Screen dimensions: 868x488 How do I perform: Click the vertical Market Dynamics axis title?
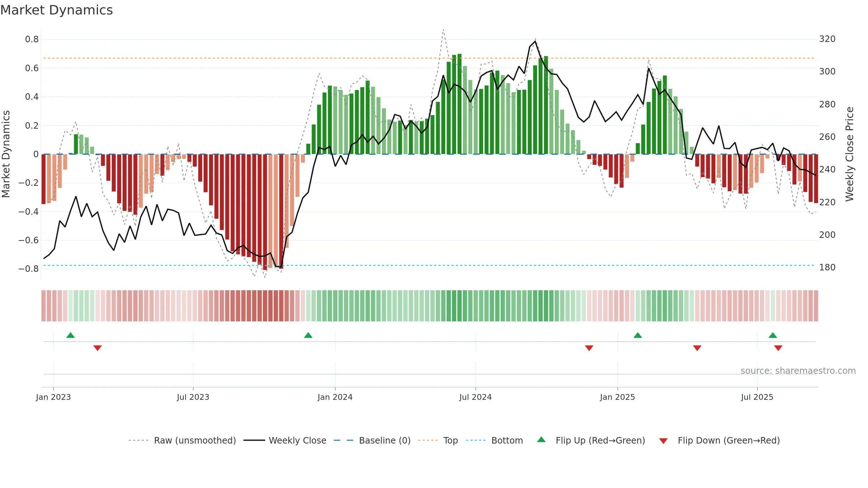click(6, 154)
